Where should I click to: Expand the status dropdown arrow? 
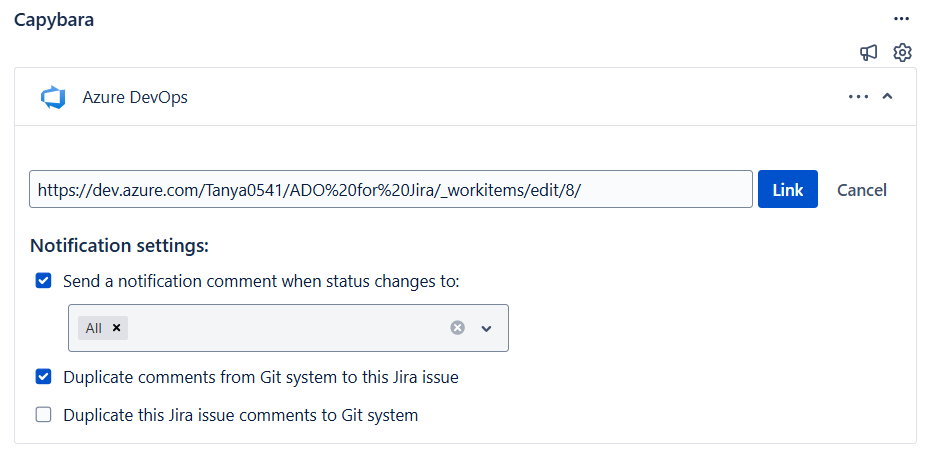[x=487, y=328]
